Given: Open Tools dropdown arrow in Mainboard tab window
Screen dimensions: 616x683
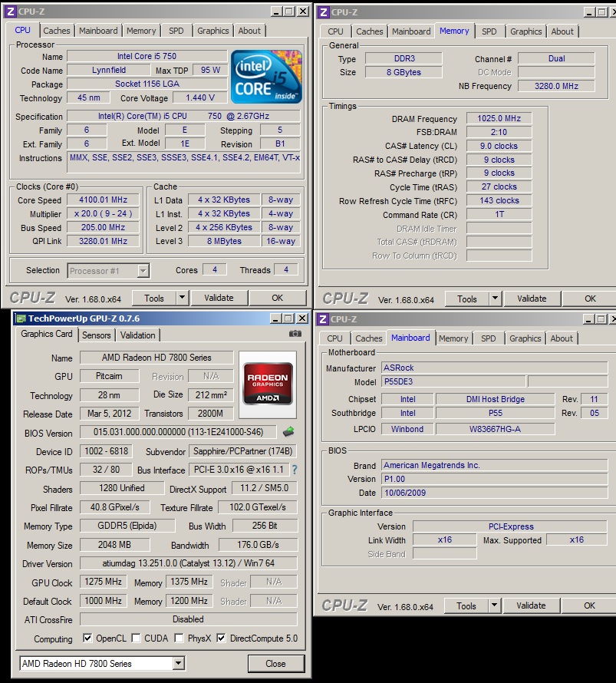Looking at the screenshot, I should point(494,605).
